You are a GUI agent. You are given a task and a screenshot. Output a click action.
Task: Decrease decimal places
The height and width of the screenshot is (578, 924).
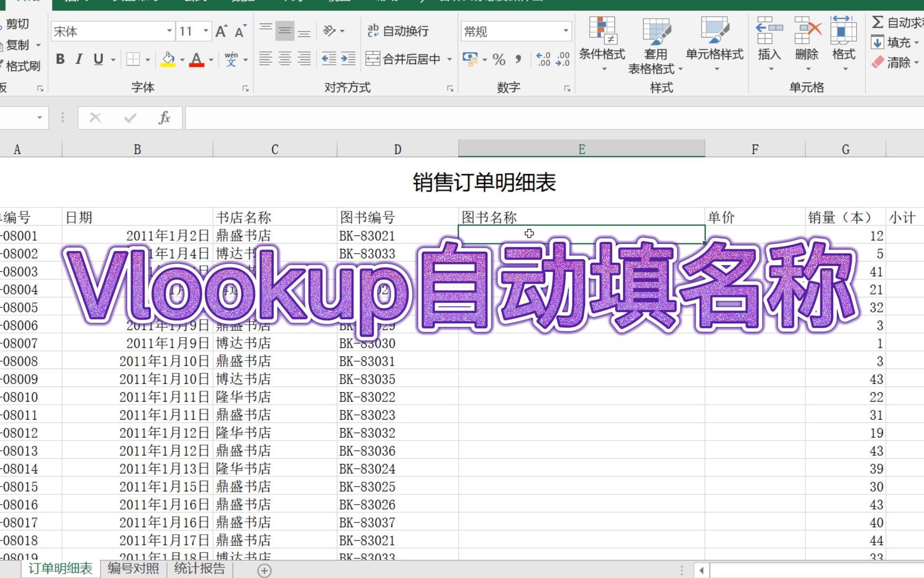pyautogui.click(x=563, y=59)
